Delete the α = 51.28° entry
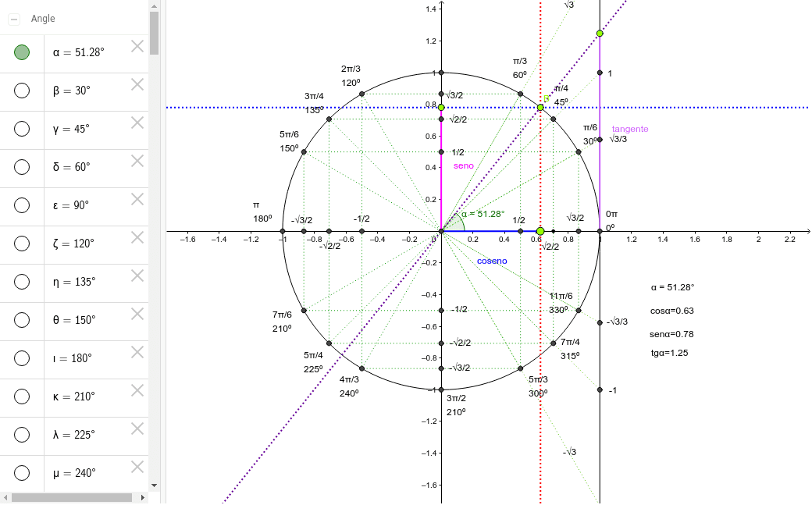 tap(137, 46)
